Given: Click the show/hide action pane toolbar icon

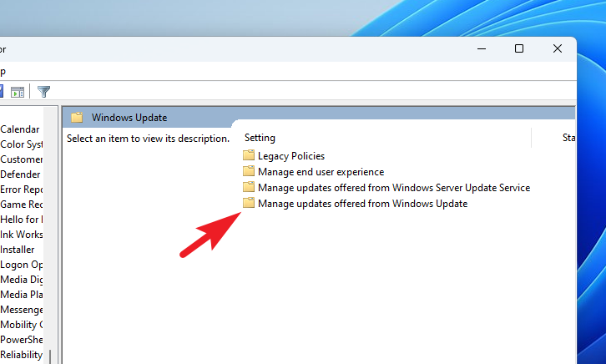Looking at the screenshot, I should (18, 92).
